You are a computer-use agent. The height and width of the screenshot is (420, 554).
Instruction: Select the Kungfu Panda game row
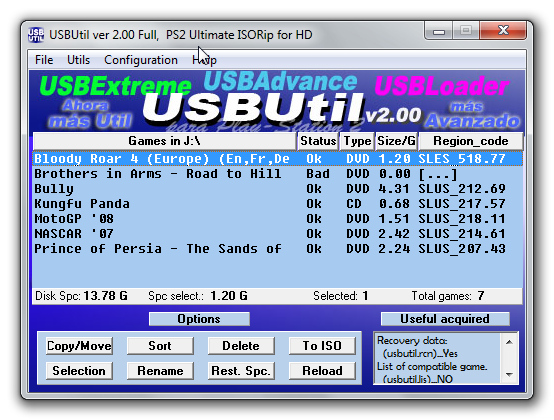coord(277,204)
